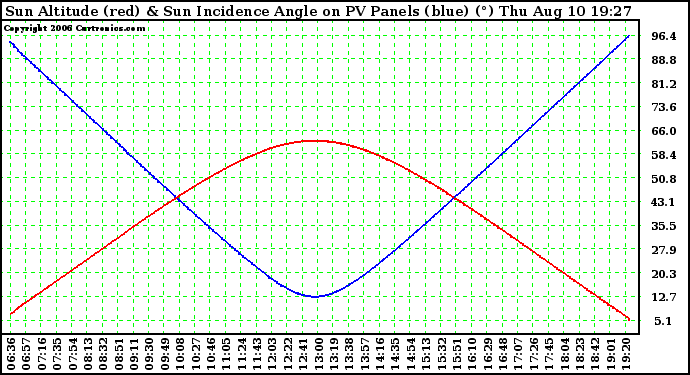Click the 20.3 y-axis value
The height and width of the screenshot is (375, 690).
click(664, 274)
